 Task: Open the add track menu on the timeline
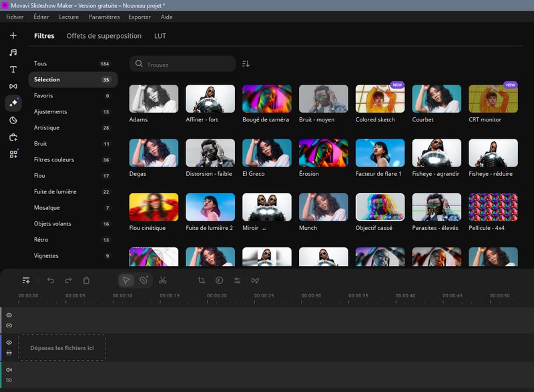click(26, 281)
